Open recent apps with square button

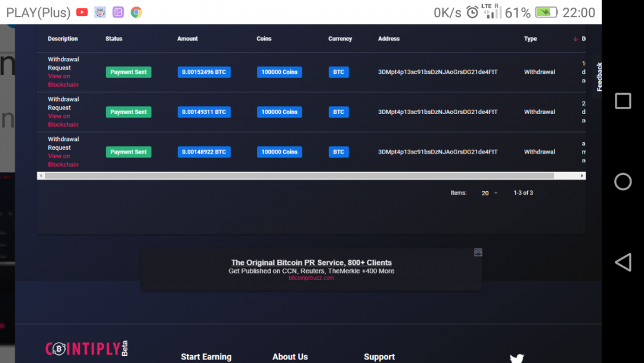[x=623, y=101]
